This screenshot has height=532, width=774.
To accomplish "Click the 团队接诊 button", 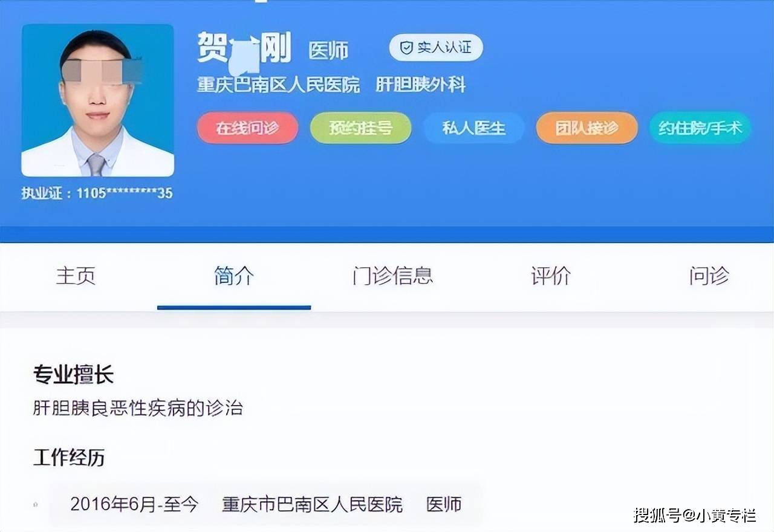I will [587, 128].
